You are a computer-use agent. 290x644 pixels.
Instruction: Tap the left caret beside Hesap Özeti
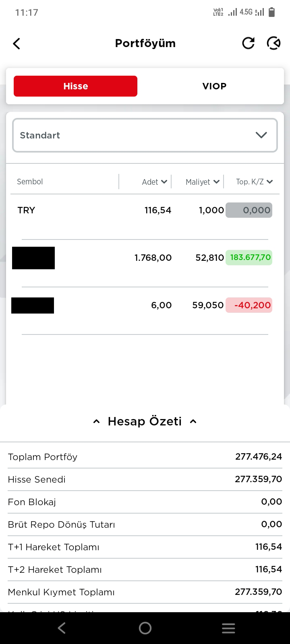coord(96,421)
